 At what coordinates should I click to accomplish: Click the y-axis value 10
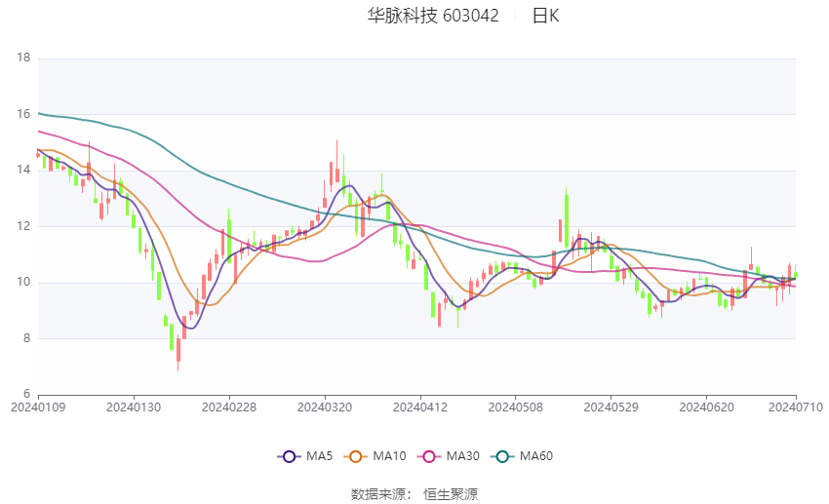[23, 282]
